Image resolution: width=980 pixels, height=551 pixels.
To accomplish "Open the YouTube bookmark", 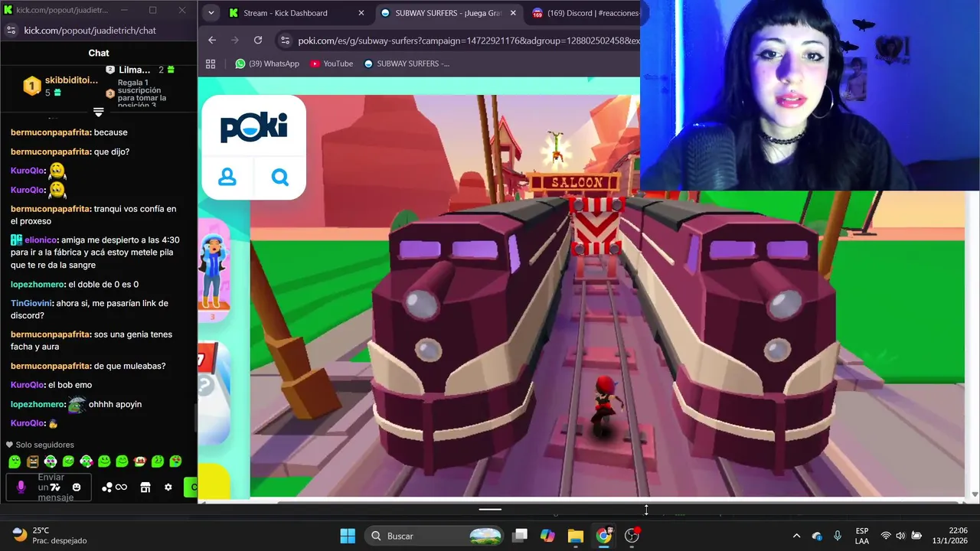I will click(332, 64).
